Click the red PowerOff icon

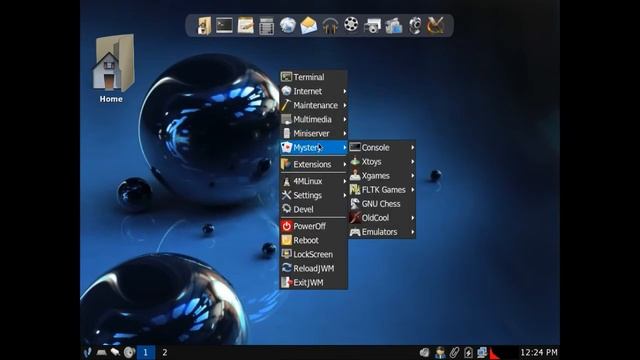tap(287, 226)
